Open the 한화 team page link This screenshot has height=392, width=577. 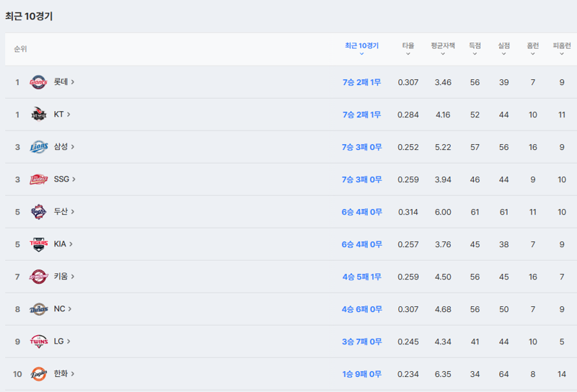(x=64, y=373)
